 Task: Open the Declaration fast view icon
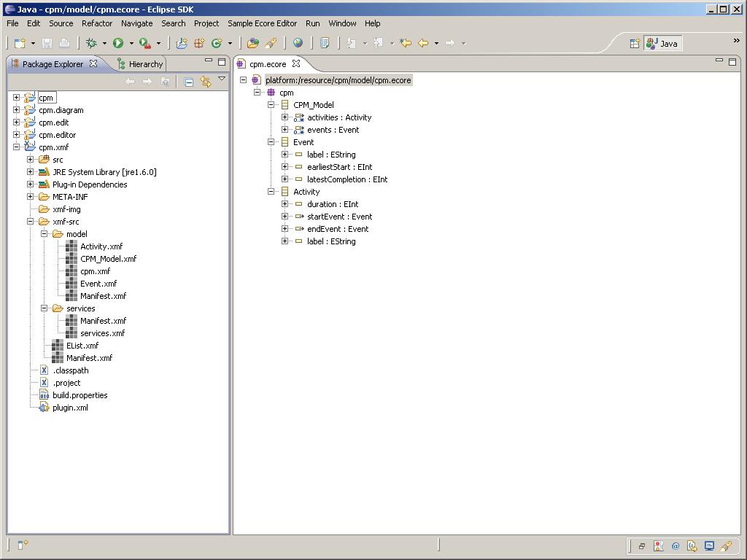point(692,546)
